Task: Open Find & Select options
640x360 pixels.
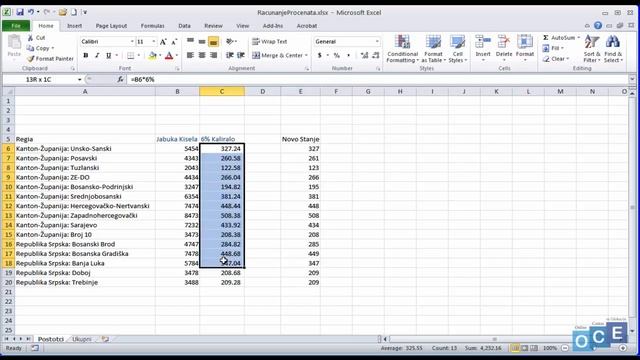Action: pyautogui.click(x=613, y=49)
